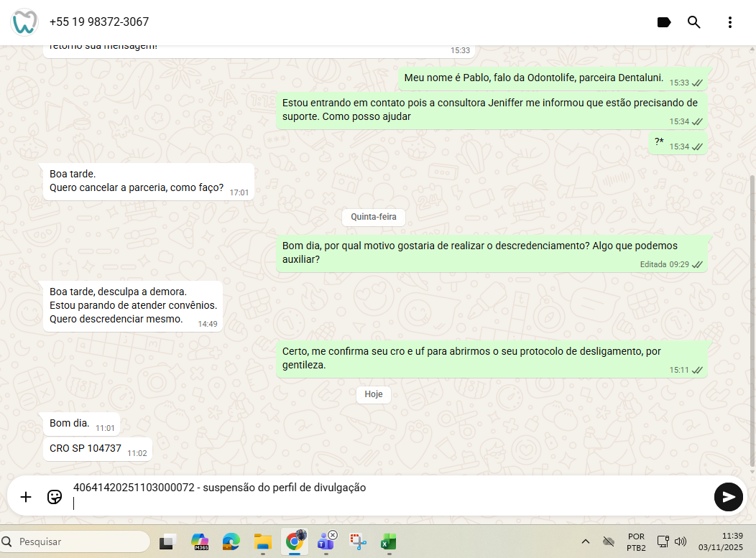The width and height of the screenshot is (756, 558).
Task: Click the 'Hoje' date separator
Action: [374, 394]
